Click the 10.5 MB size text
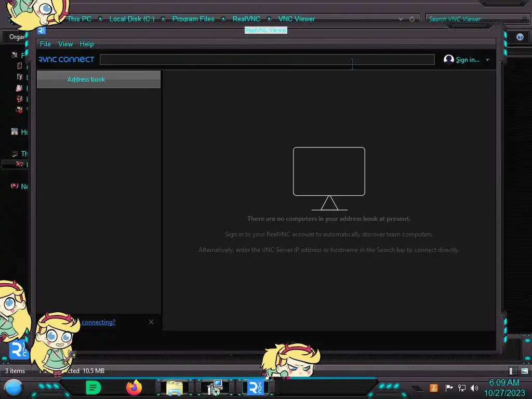This screenshot has height=399, width=532. coord(94,371)
